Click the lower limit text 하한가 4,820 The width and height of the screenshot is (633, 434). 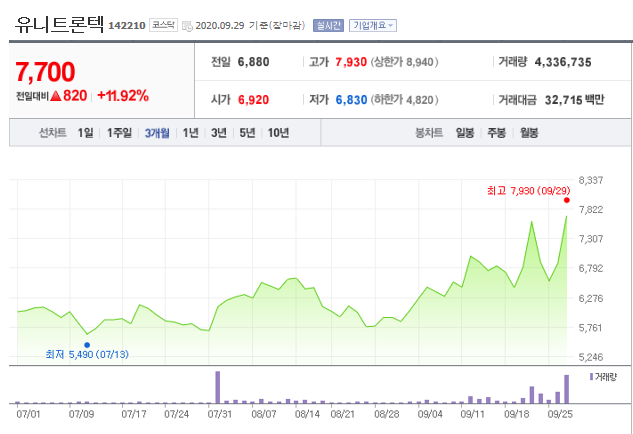[x=405, y=100]
